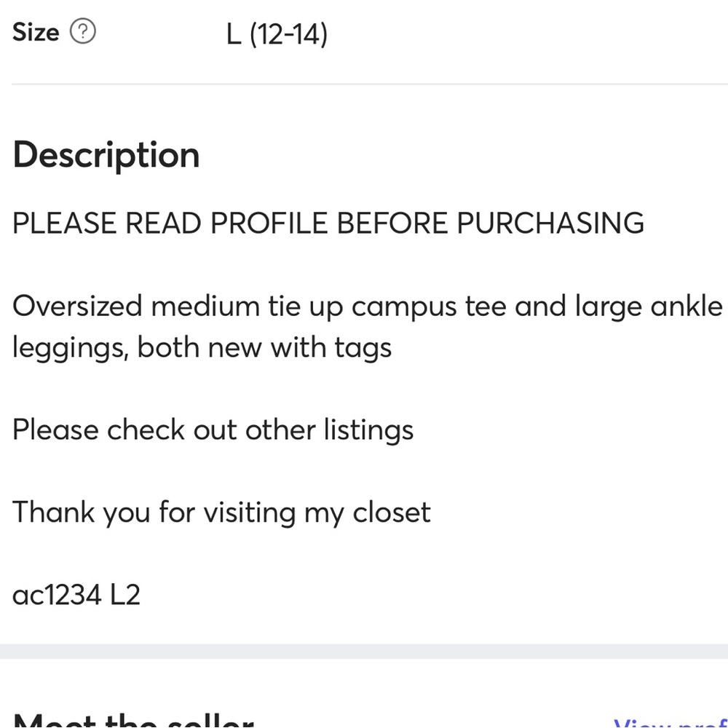
Task: Click the Please check out other listings text
Action: 213,430
